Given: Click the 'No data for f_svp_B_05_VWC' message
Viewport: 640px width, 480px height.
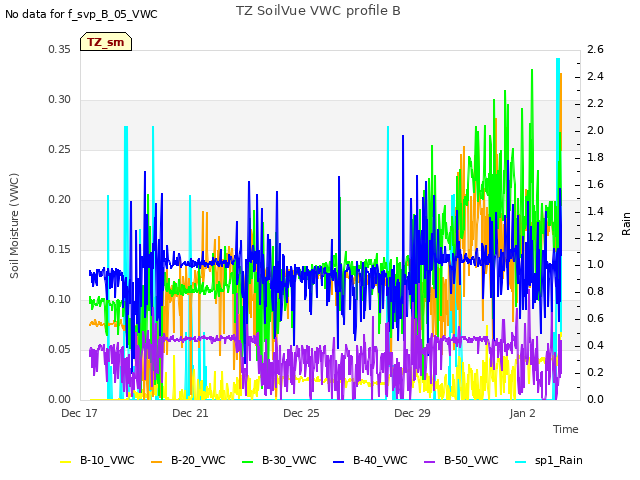Looking at the screenshot, I should click(x=81, y=14).
